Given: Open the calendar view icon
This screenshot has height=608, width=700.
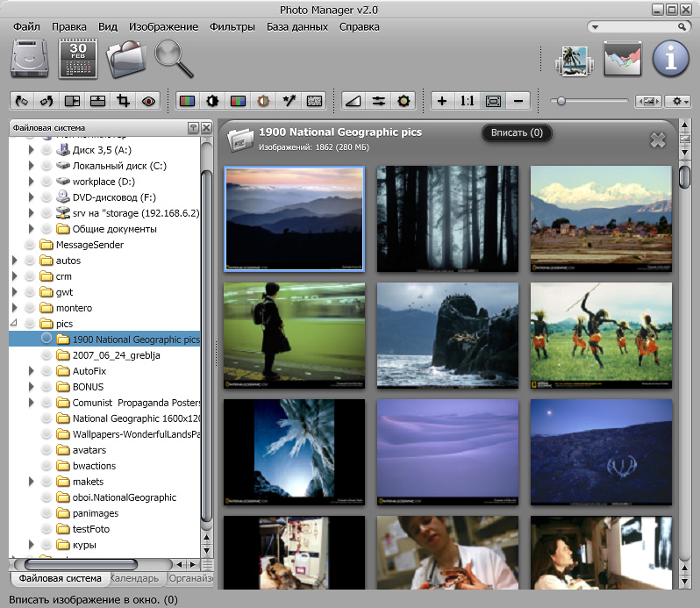Looking at the screenshot, I should point(77,59).
